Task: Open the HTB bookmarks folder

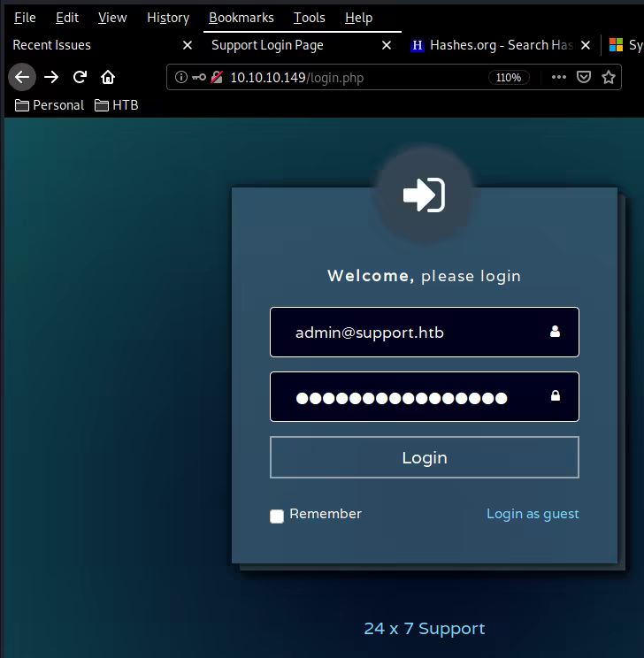Action: (116, 105)
